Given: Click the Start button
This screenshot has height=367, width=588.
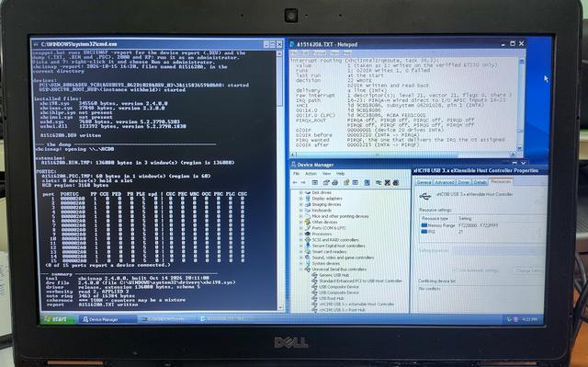Looking at the screenshot, I should click(58, 319).
